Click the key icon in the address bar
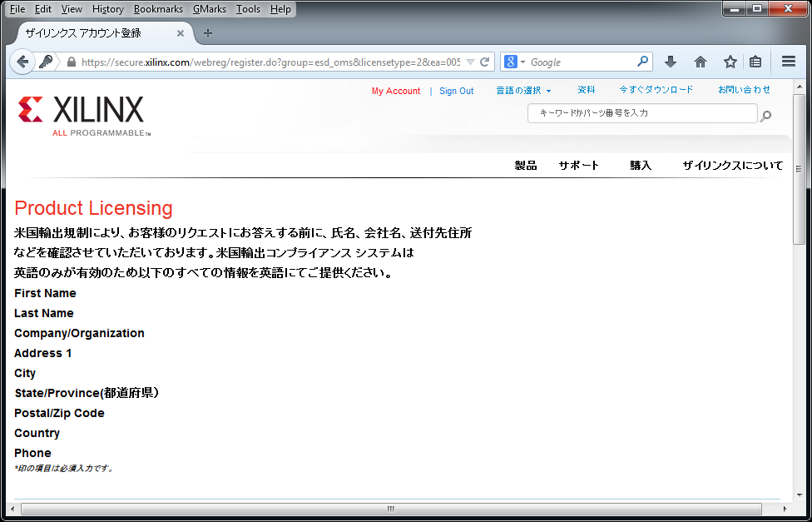This screenshot has height=522, width=812. (x=46, y=62)
